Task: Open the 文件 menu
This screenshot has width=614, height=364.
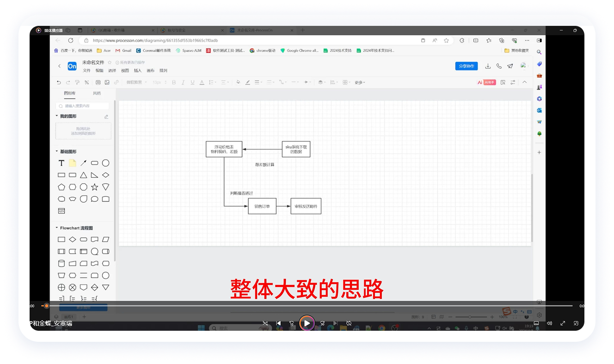Action: (86, 71)
